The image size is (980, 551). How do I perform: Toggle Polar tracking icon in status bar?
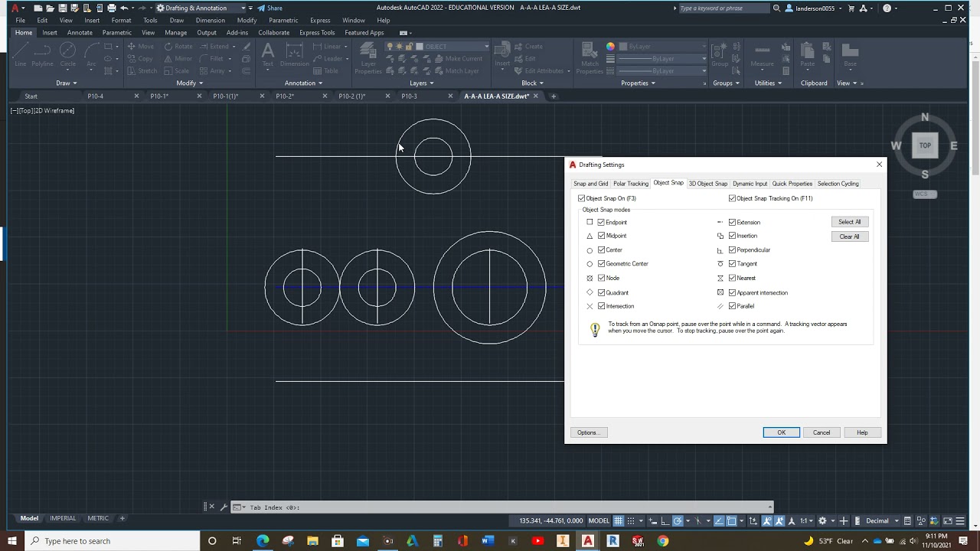(x=678, y=521)
